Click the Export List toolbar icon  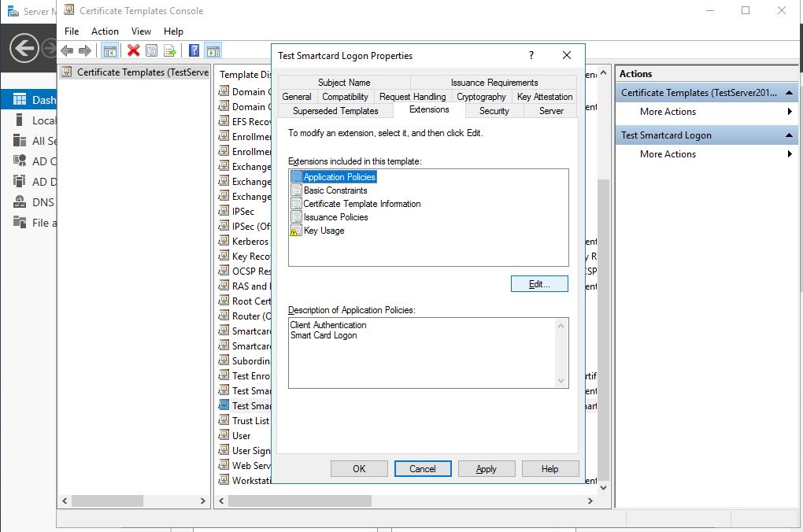pyautogui.click(x=169, y=50)
